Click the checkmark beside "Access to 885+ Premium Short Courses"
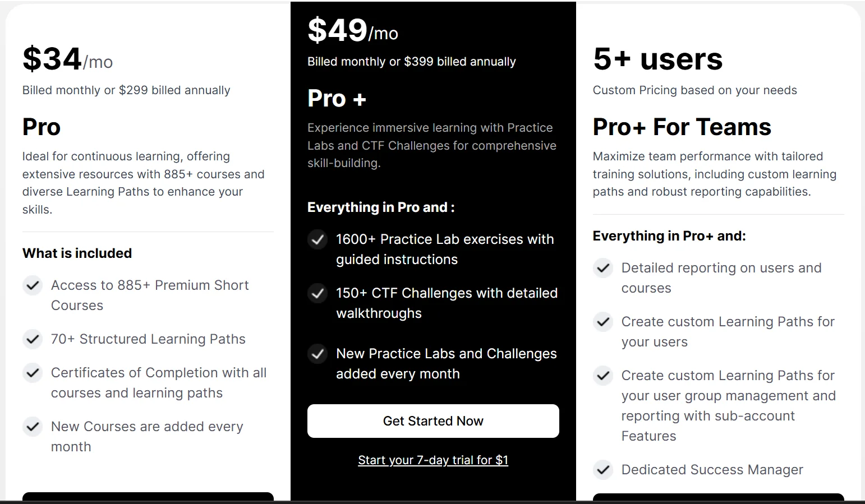865x504 pixels. coord(33,285)
